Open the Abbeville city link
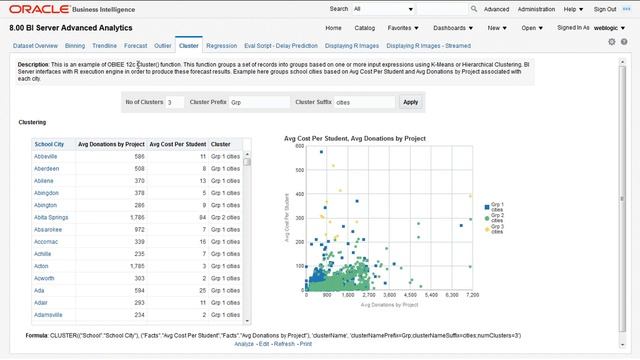The image size is (640, 360). pyautogui.click(x=45, y=156)
